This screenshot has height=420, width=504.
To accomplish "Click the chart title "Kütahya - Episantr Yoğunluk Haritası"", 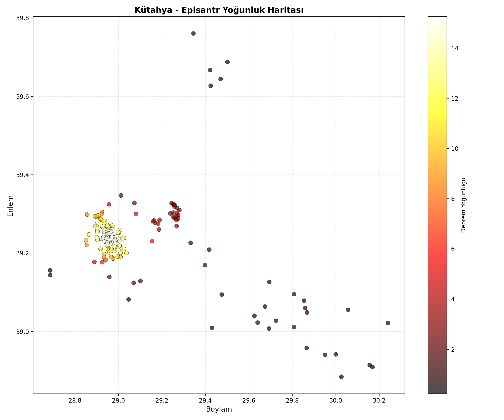I will click(219, 10).
